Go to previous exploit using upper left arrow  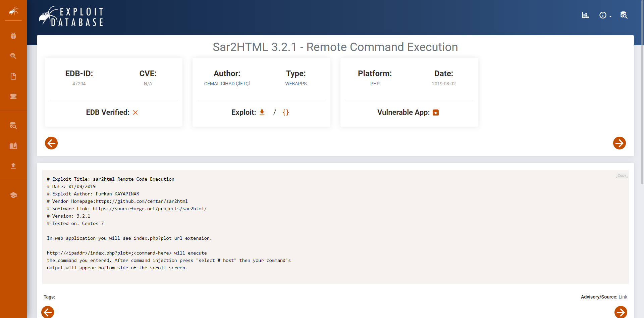[x=51, y=143]
